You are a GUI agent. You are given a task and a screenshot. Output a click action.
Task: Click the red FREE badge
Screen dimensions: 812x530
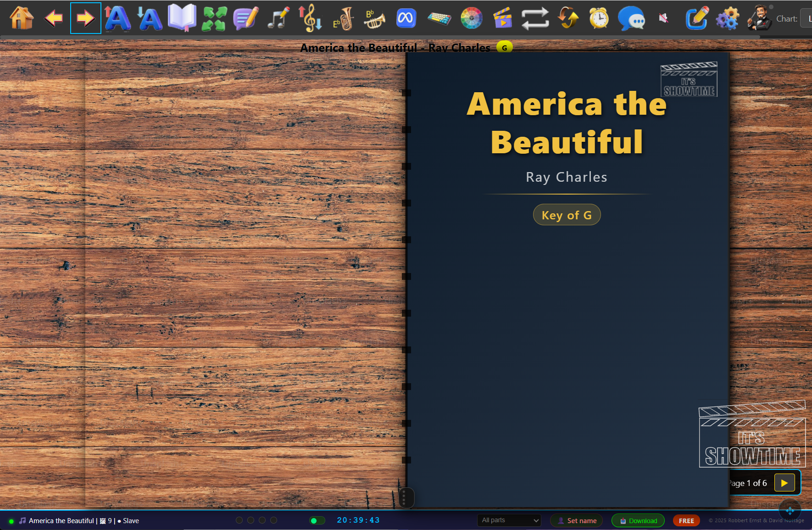686,520
